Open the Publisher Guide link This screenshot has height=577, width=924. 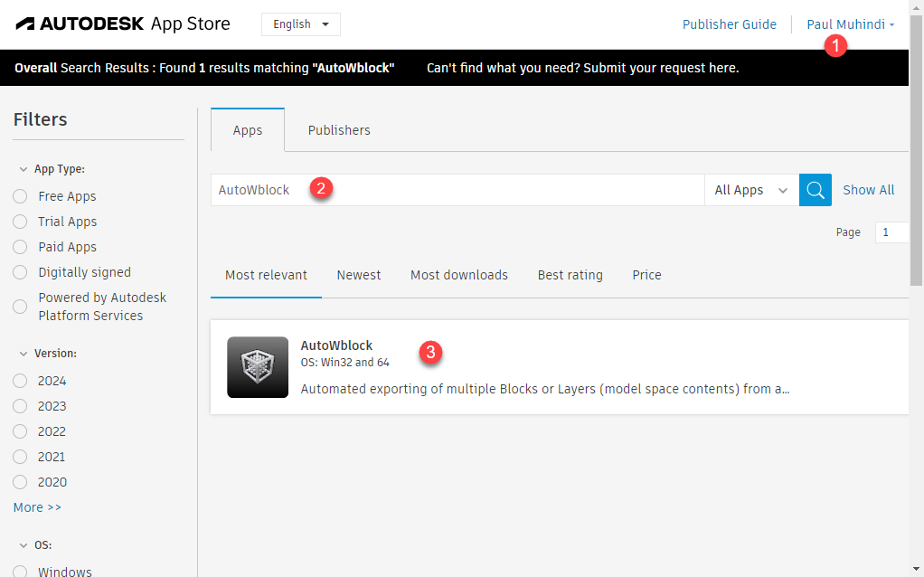click(x=729, y=24)
